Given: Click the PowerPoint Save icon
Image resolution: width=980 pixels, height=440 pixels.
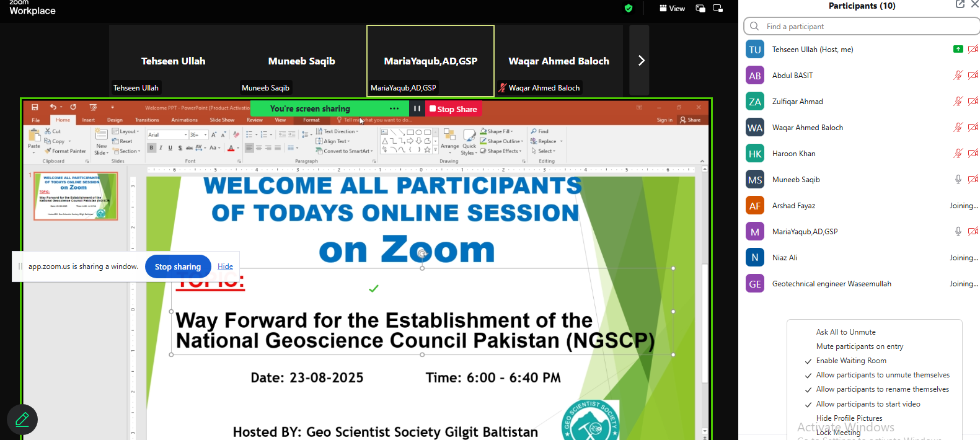Looking at the screenshot, I should click(35, 107).
